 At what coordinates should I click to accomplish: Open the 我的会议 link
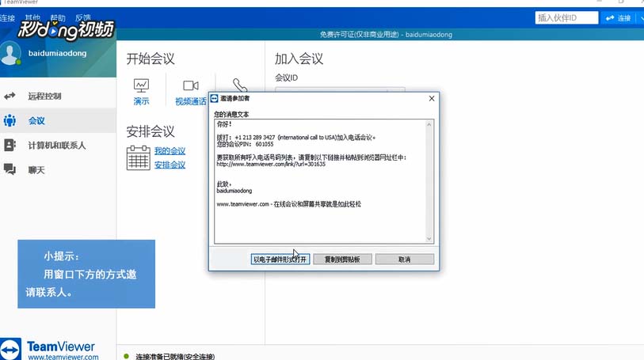click(170, 151)
